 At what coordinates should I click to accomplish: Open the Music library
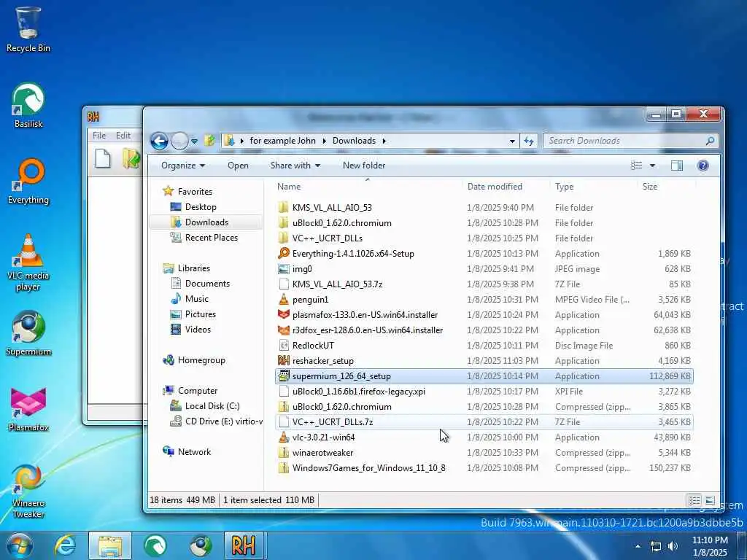click(196, 299)
